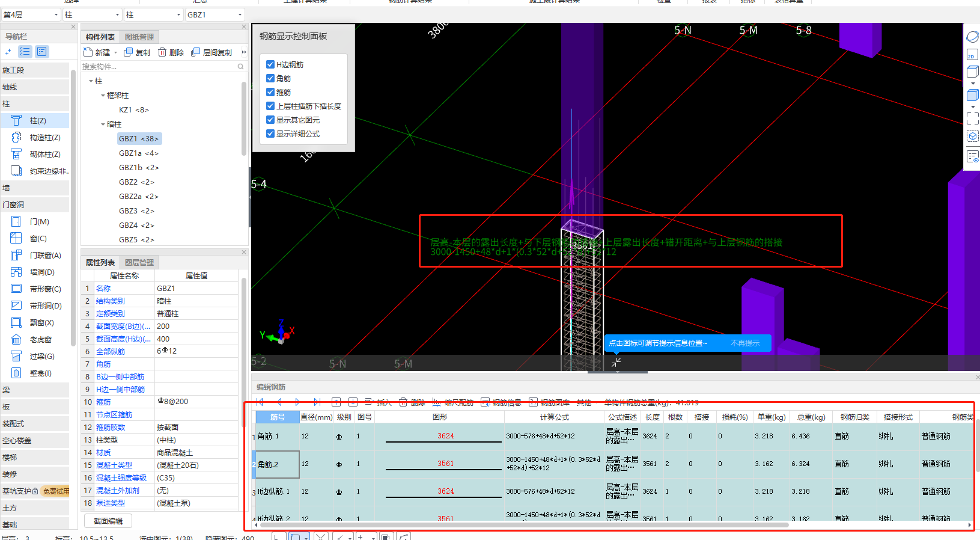The width and height of the screenshot is (980, 540).
Task: Click collapse arrows icon below tooltip
Action: pyautogui.click(x=616, y=362)
